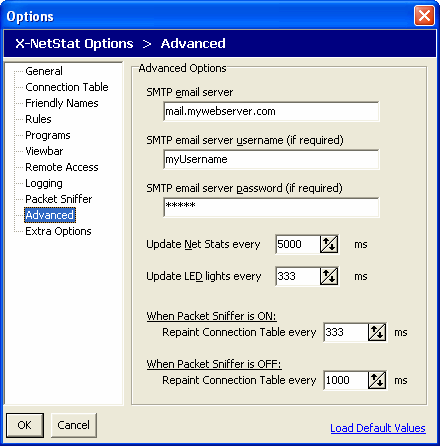Focus the SMTP server username field
Image resolution: width=440 pixels, height=446 pixels.
click(271, 159)
